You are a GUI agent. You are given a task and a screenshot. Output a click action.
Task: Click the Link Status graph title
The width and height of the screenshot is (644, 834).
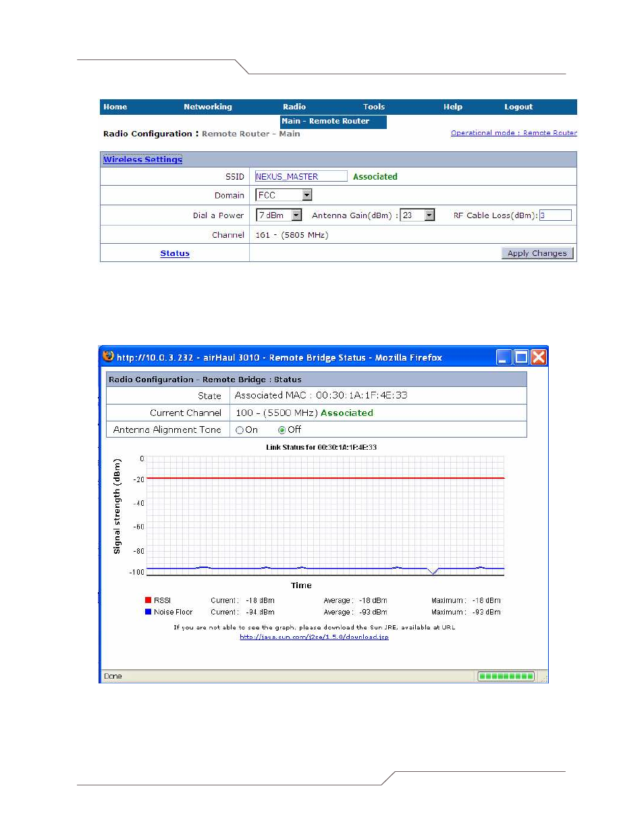click(x=321, y=447)
